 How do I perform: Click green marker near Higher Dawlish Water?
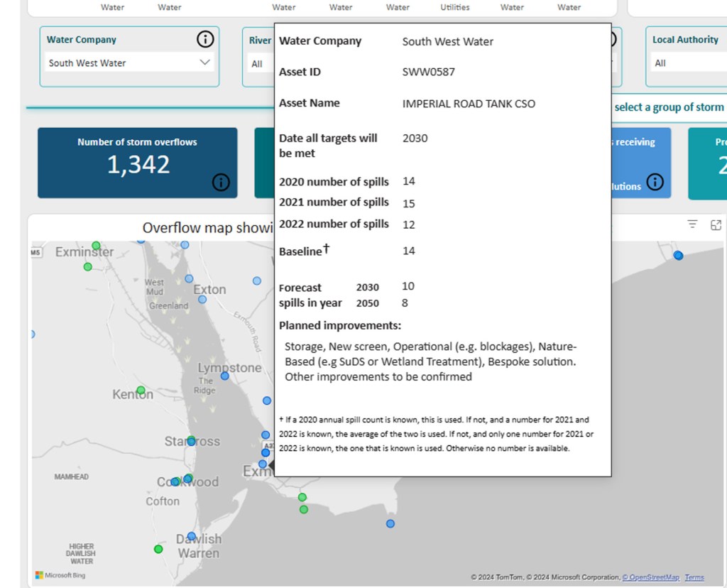[158, 549]
